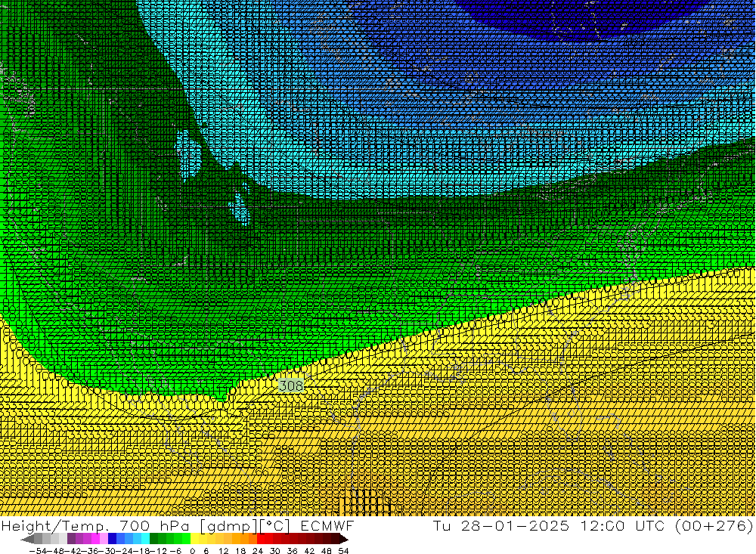756x554 pixels.
Task: Click the right dark-brown arrow end of colorbar
Action: (x=343, y=539)
